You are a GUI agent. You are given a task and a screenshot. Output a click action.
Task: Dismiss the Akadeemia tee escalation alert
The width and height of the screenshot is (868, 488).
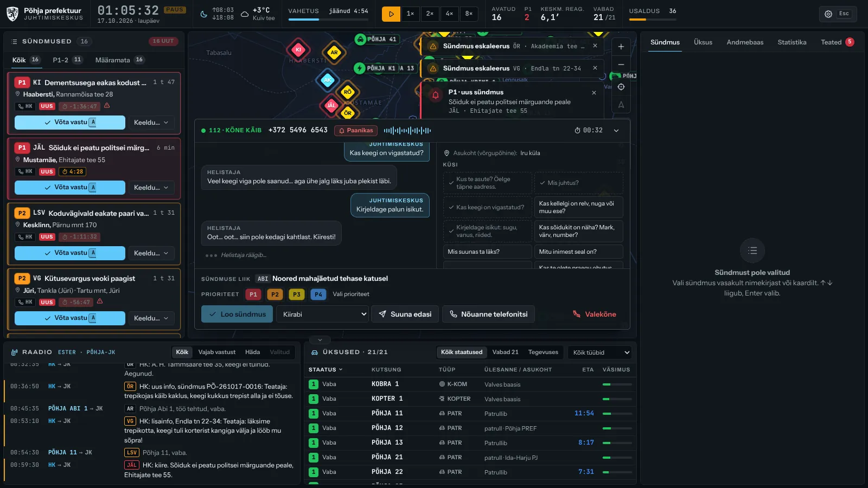click(x=595, y=46)
